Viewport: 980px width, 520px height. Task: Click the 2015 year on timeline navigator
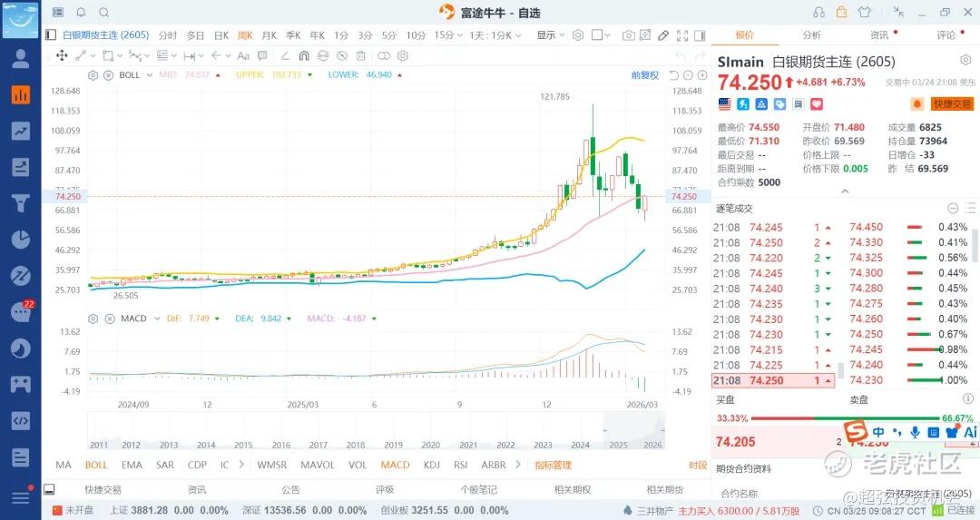tap(243, 445)
